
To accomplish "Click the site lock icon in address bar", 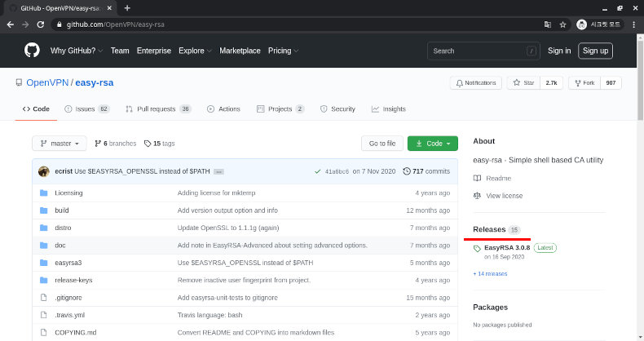I will tap(60, 24).
